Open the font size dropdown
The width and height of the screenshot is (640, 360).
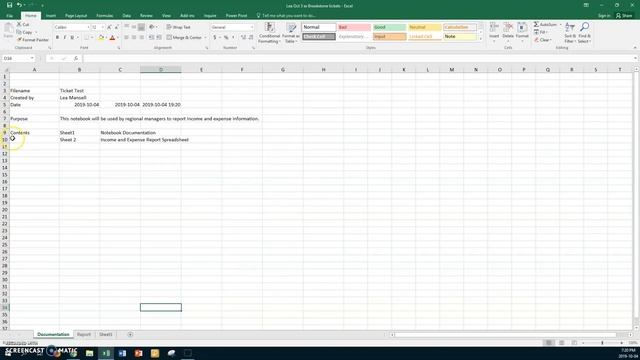click(x=102, y=27)
